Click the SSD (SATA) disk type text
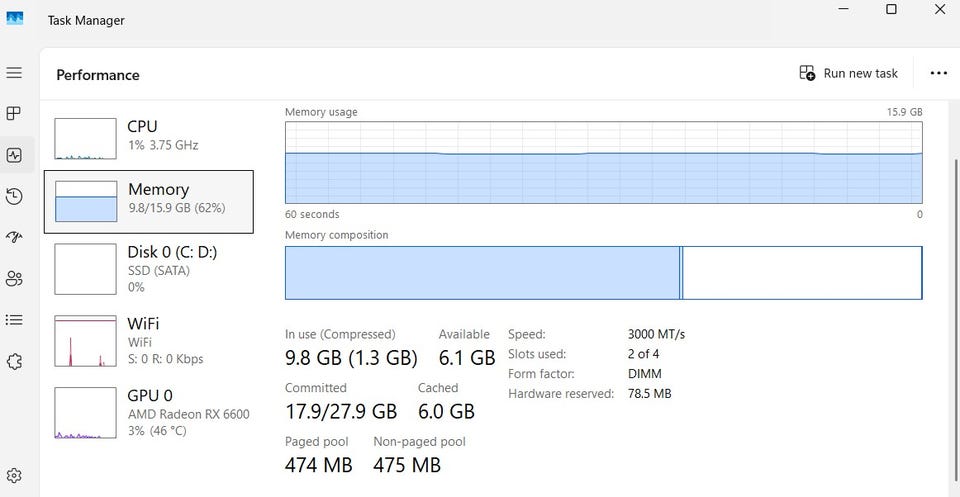This screenshot has height=497, width=960. point(159,271)
